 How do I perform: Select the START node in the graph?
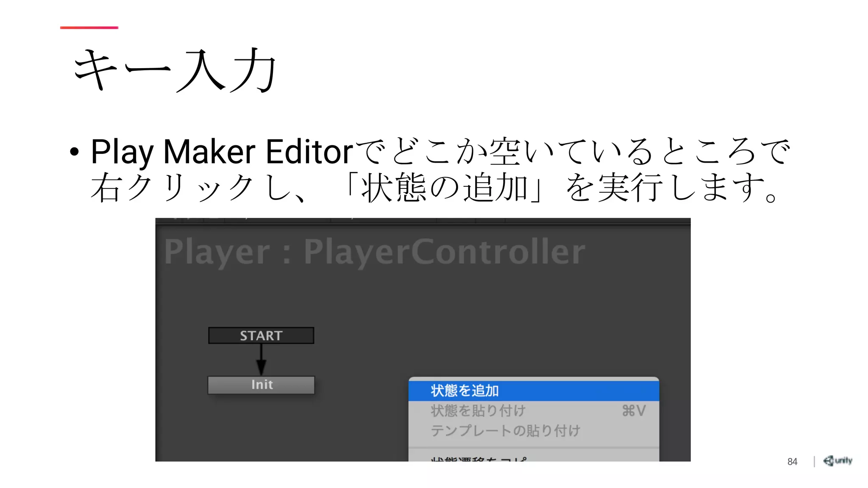tap(261, 335)
